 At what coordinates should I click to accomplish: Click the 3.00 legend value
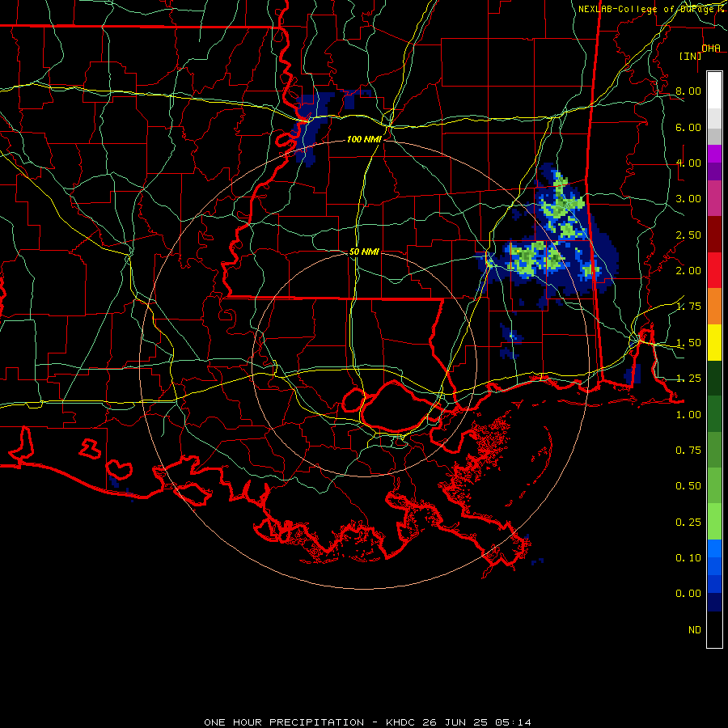[x=688, y=199]
